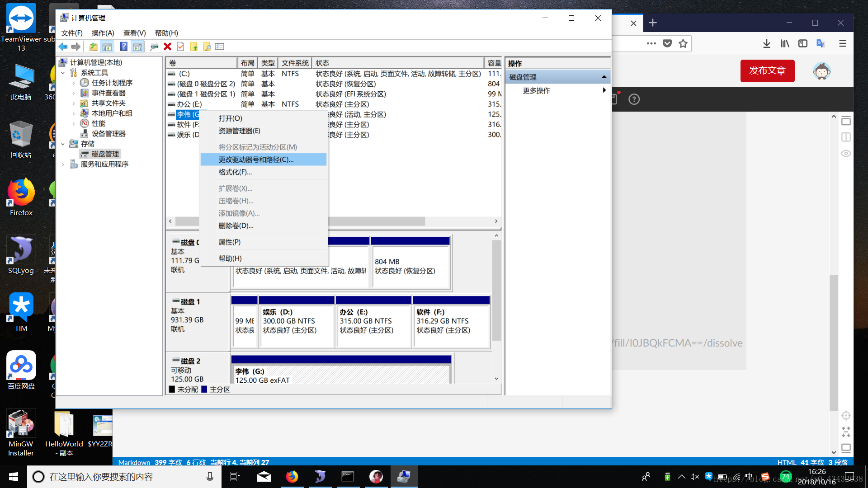
Task: Collapse the 存储 tree node
Action: (x=63, y=144)
